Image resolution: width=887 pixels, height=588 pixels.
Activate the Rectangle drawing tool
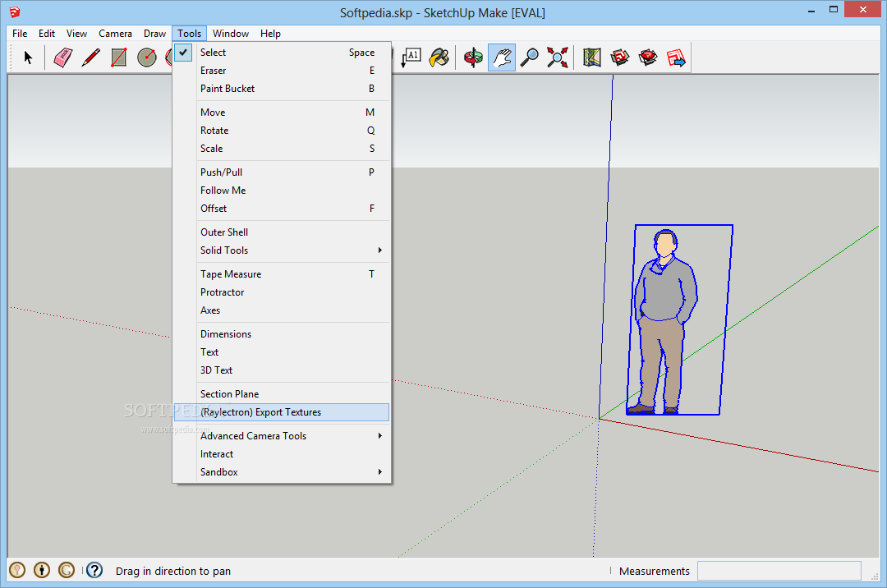(119, 57)
